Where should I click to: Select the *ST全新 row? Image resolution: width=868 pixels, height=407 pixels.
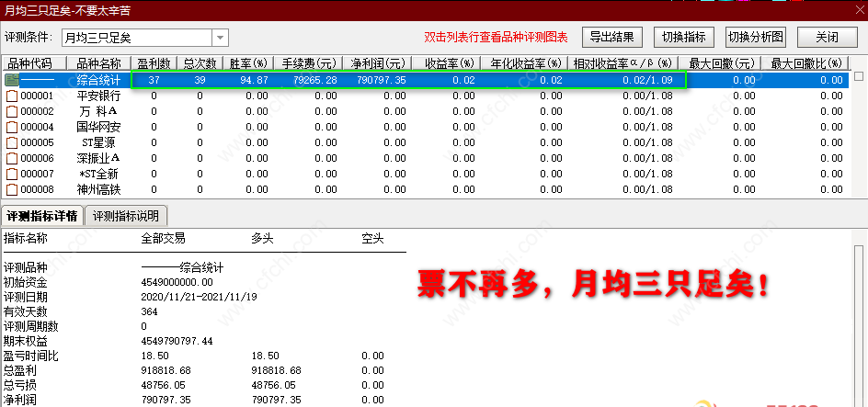427,175
